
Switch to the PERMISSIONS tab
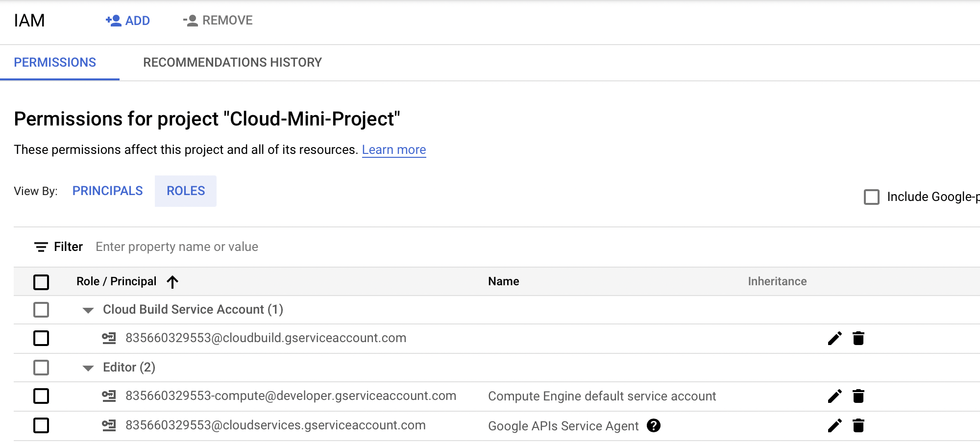click(x=55, y=62)
